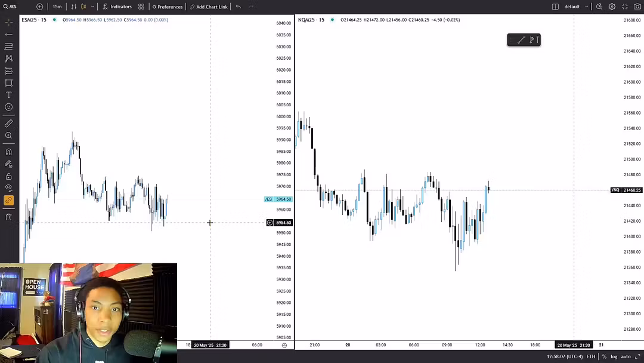This screenshot has height=363, width=644.
Task: Click the ESM25 - 15 chart title
Action: click(x=34, y=20)
